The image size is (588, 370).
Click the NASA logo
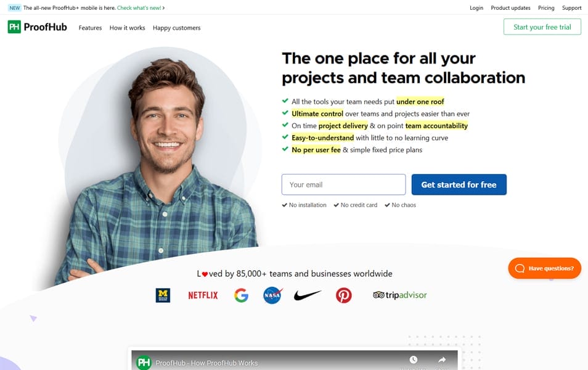pyautogui.click(x=272, y=295)
